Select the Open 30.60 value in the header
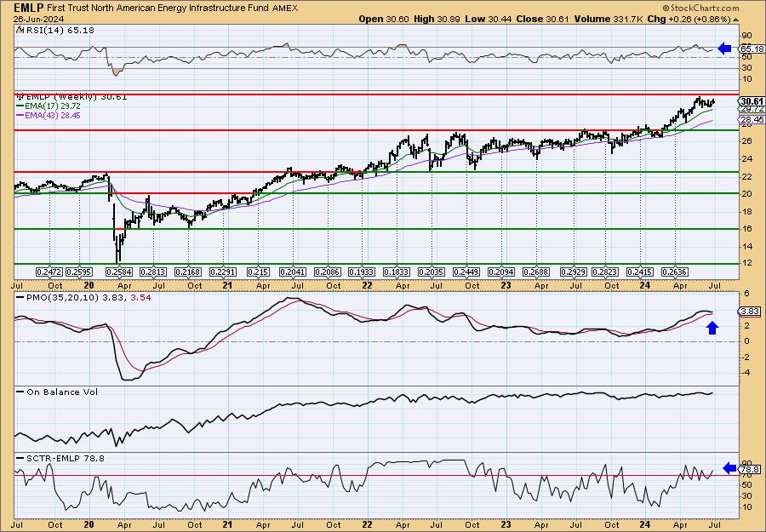 (385, 19)
